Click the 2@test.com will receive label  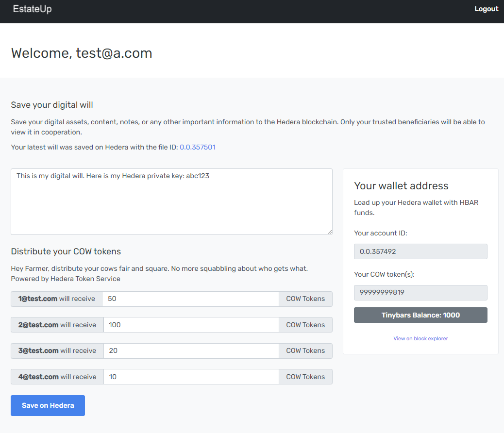tap(57, 325)
